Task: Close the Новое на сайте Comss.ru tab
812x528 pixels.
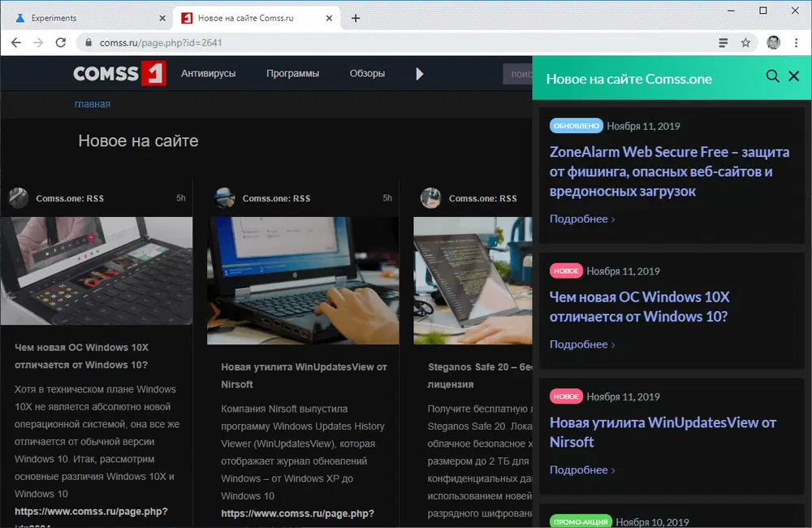Action: coord(330,18)
